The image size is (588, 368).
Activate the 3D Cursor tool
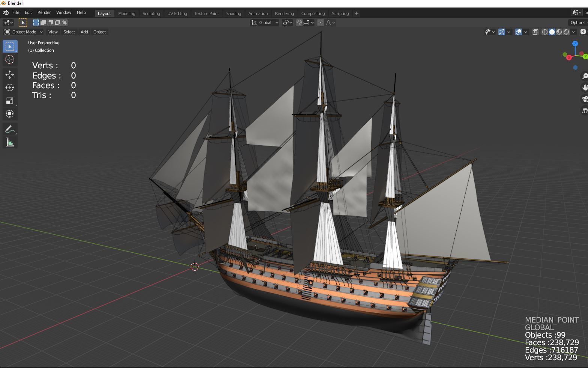(x=10, y=59)
